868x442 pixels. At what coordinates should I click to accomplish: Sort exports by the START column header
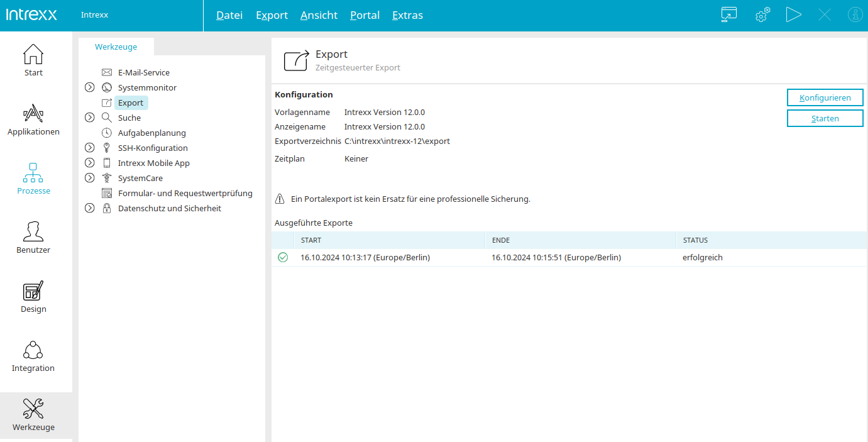click(x=311, y=240)
